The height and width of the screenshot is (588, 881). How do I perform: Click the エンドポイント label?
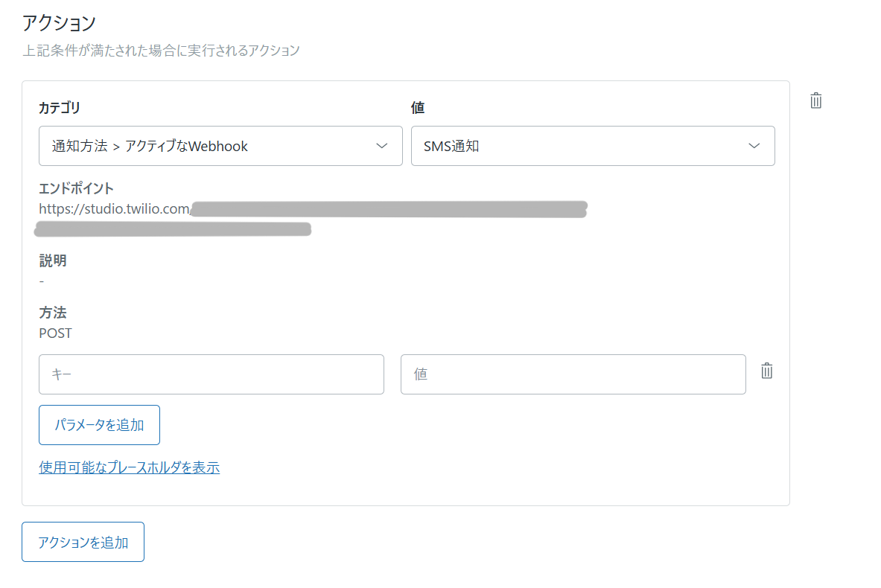click(76, 188)
